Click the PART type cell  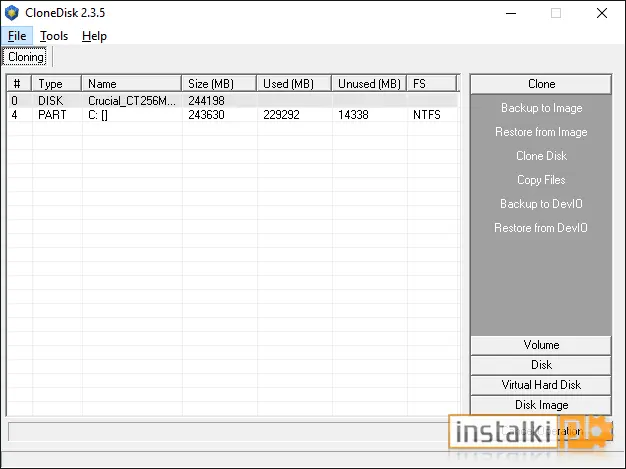pyautogui.click(x=52, y=115)
